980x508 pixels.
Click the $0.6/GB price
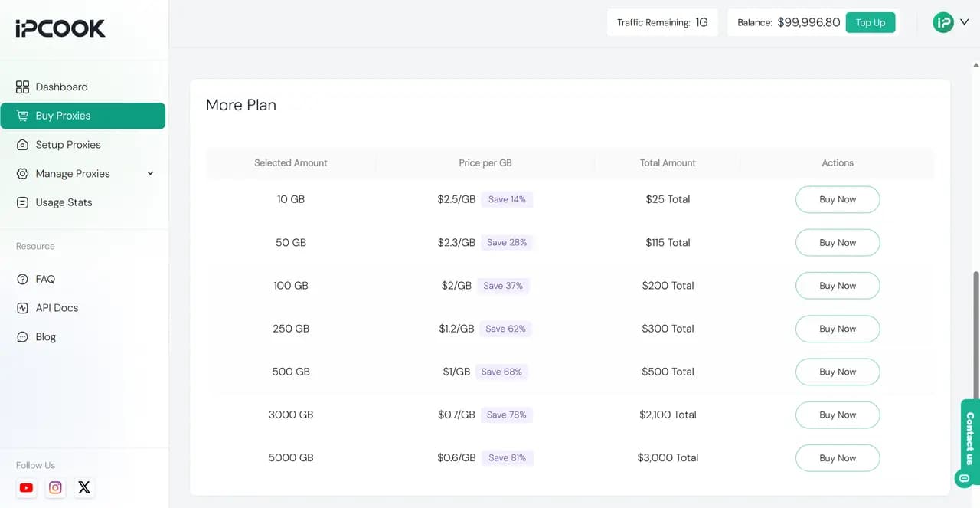456,457
